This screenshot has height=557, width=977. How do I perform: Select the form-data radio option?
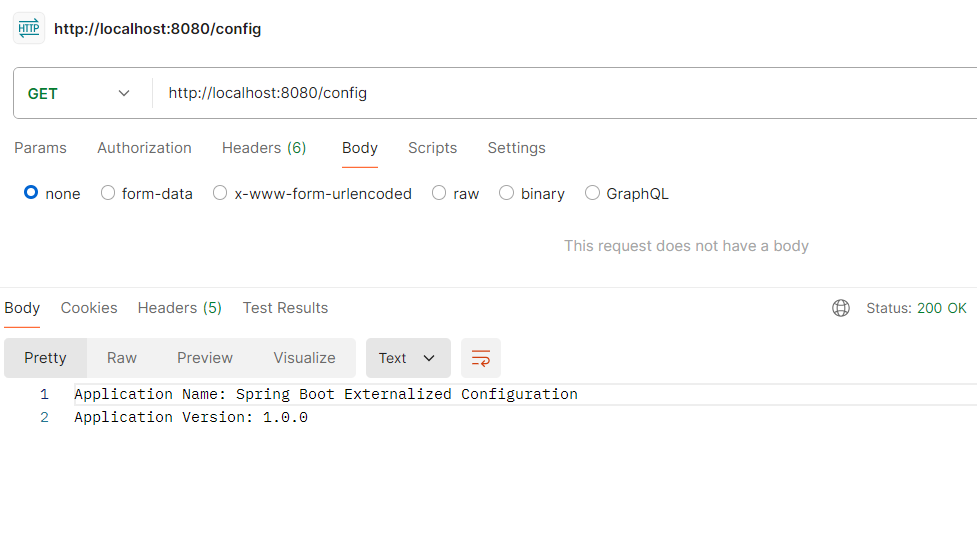pos(108,193)
